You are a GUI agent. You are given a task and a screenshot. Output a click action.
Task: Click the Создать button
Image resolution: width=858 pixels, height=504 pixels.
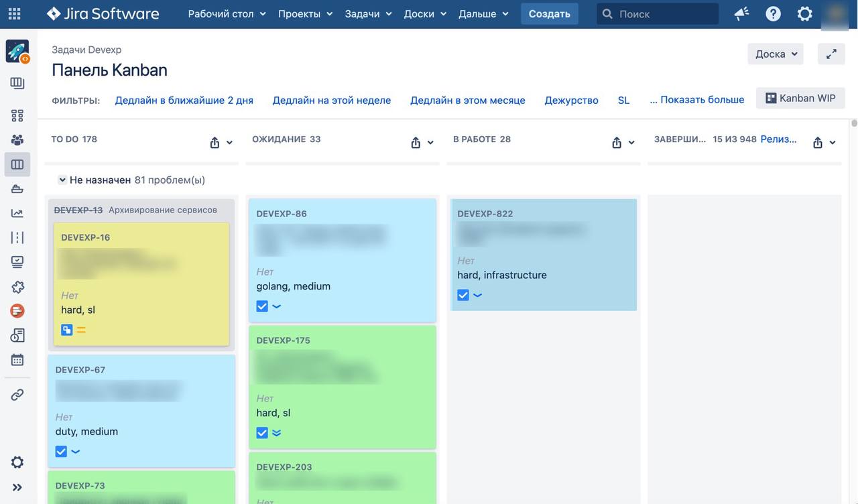tap(549, 13)
